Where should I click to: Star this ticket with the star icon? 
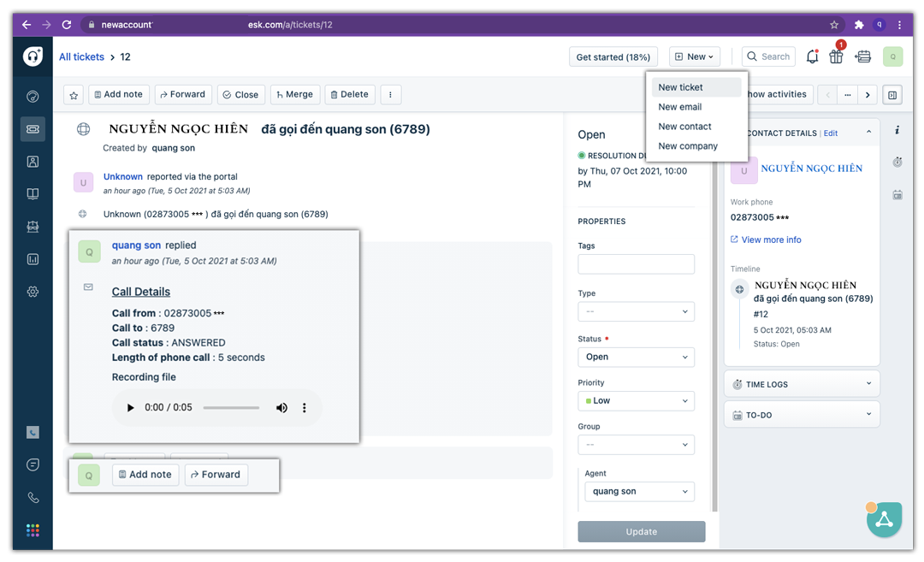point(74,95)
